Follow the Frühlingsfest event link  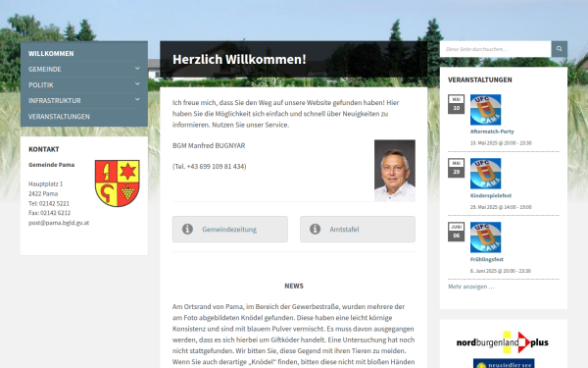tap(487, 259)
